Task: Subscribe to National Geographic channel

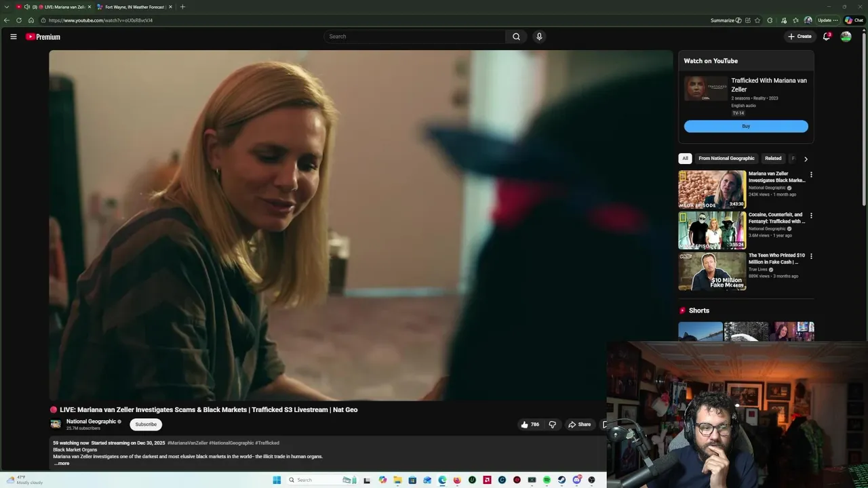Action: pos(146,424)
